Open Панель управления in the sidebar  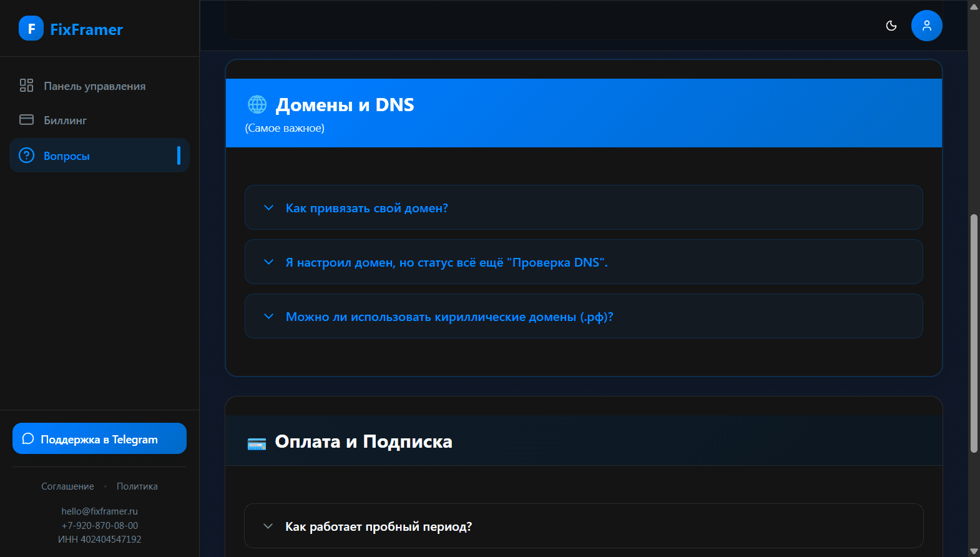[x=94, y=86]
